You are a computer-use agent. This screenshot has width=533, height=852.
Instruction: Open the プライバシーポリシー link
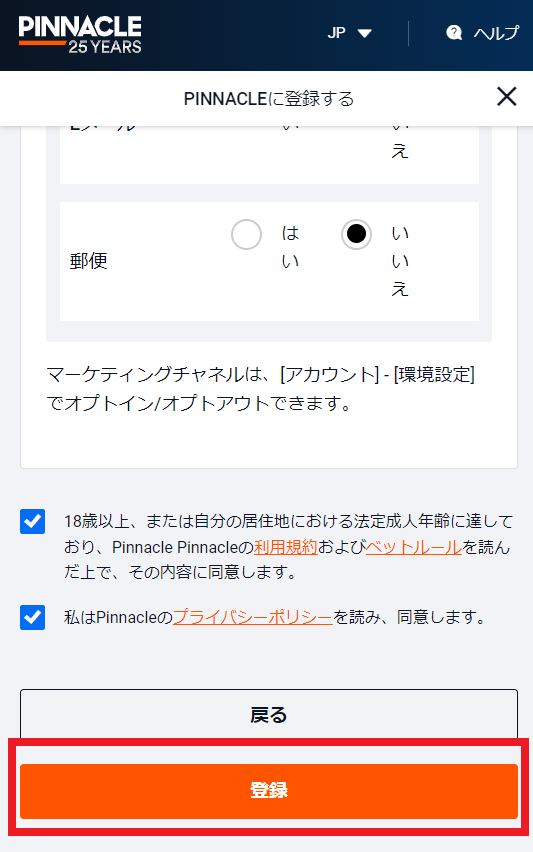tap(253, 617)
